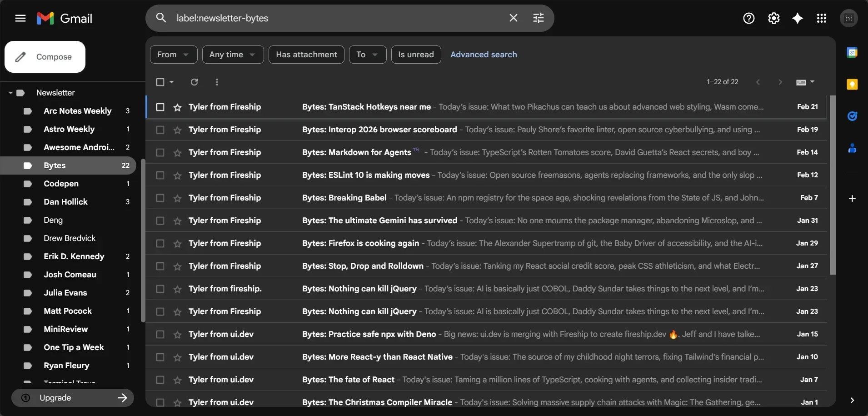
Task: Open the main menu hamburger icon
Action: coord(20,18)
